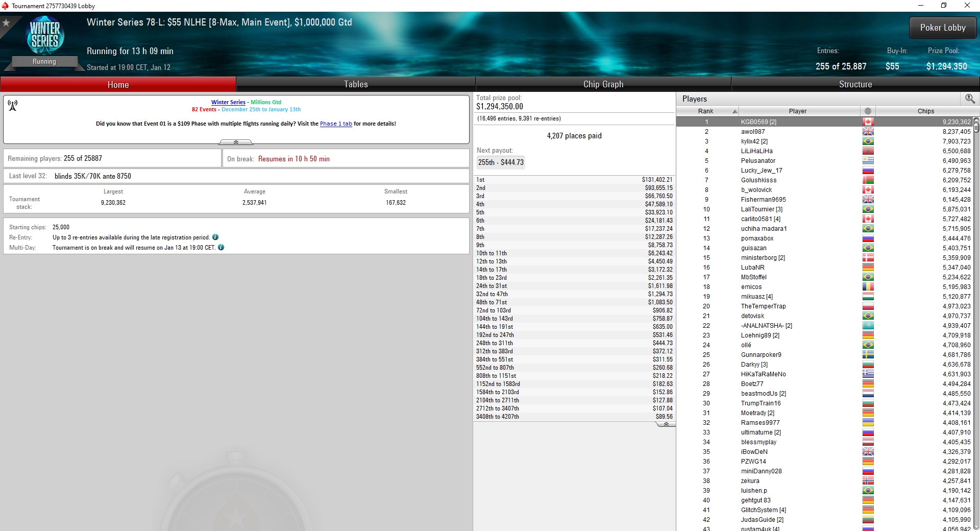Click Uruguay flag beside Pelusanator
The image size is (980, 531).
click(868, 161)
